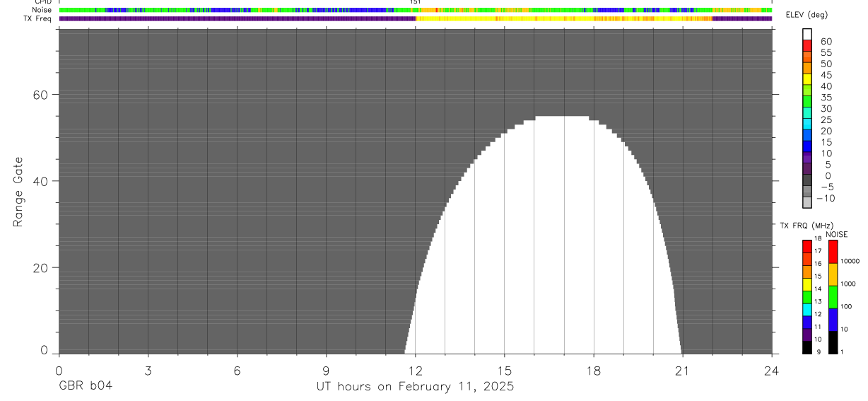Click the 'UT hours on February 11, 2025' label
Screen dimensions: 868x401
click(415, 387)
